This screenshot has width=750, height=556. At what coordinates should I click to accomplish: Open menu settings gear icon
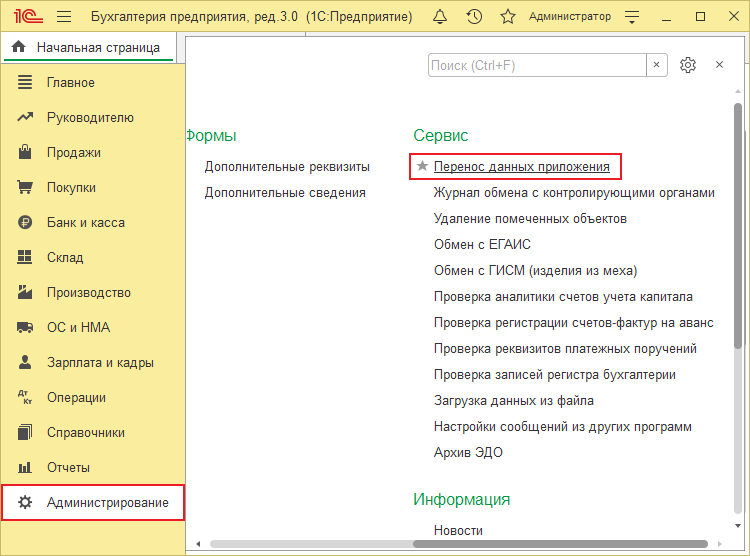(688, 65)
